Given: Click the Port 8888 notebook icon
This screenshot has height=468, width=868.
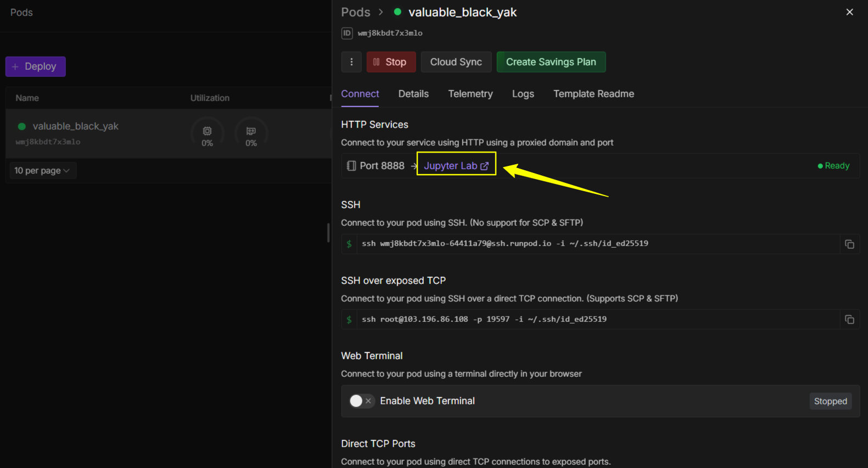Looking at the screenshot, I should 351,166.
